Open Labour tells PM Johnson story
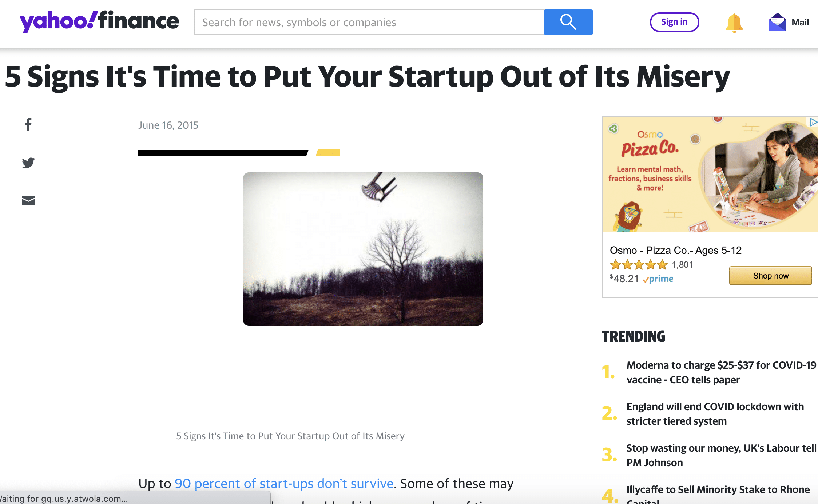The image size is (818, 504). pyautogui.click(x=721, y=455)
